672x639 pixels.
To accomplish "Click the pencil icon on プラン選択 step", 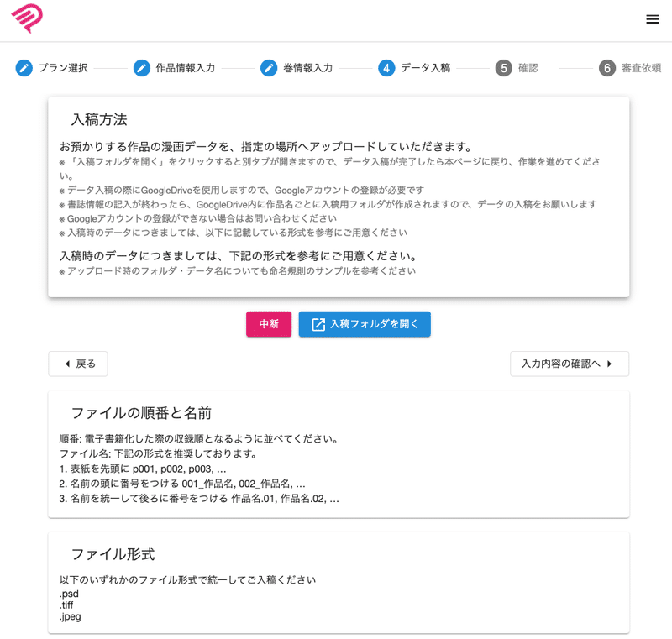I will [x=24, y=69].
